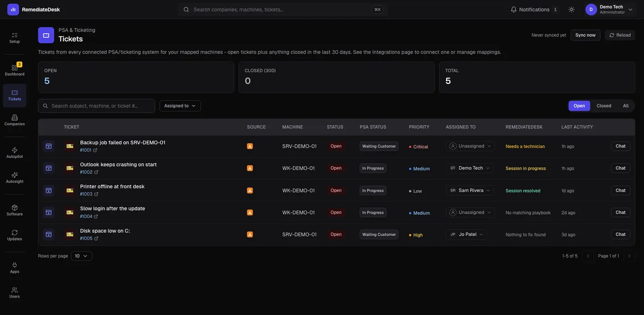Open detail panel icon for ticket #1002
The width and height of the screenshot is (644, 315).
pos(48,168)
